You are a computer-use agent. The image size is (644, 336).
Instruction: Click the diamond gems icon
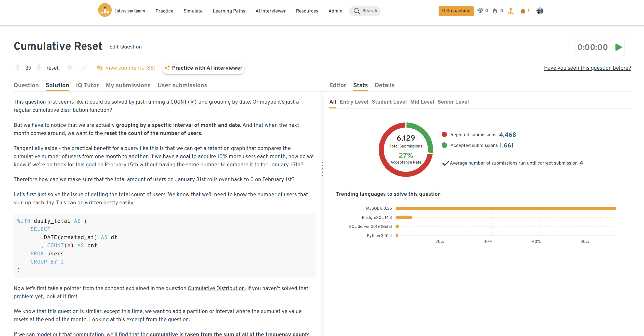click(x=480, y=11)
